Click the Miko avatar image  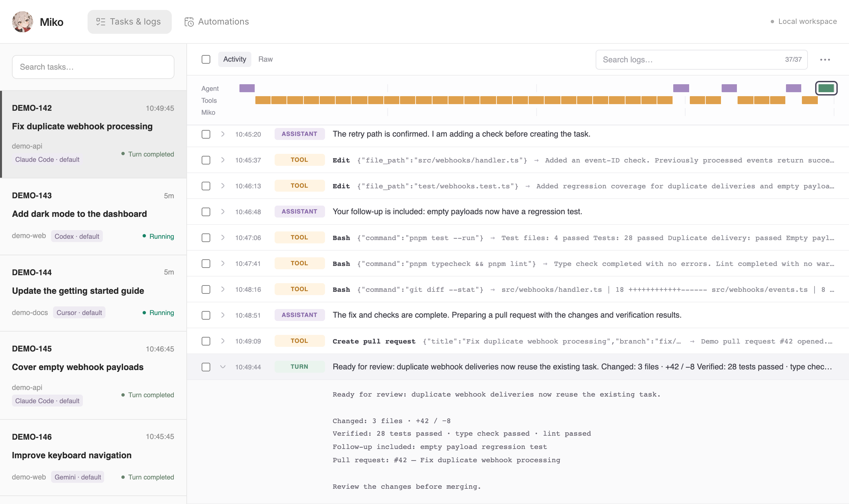coord(23,22)
